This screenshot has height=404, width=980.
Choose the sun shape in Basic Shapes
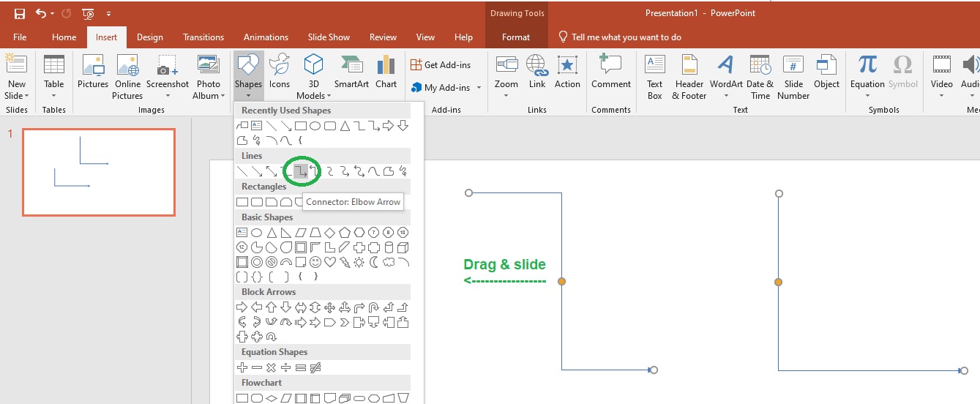point(359,262)
